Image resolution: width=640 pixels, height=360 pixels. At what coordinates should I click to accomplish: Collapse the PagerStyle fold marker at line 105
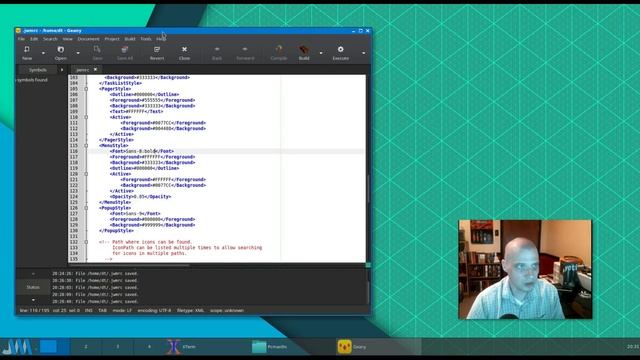pos(86,89)
